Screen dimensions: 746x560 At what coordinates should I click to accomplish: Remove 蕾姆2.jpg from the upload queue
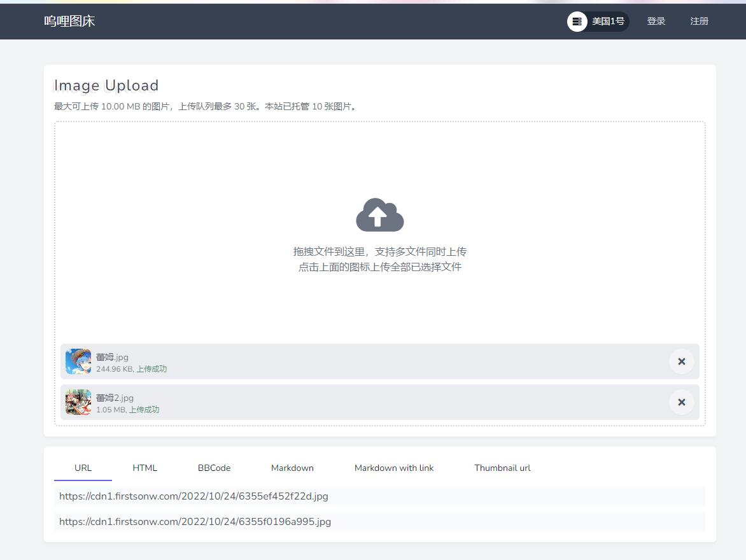click(681, 402)
